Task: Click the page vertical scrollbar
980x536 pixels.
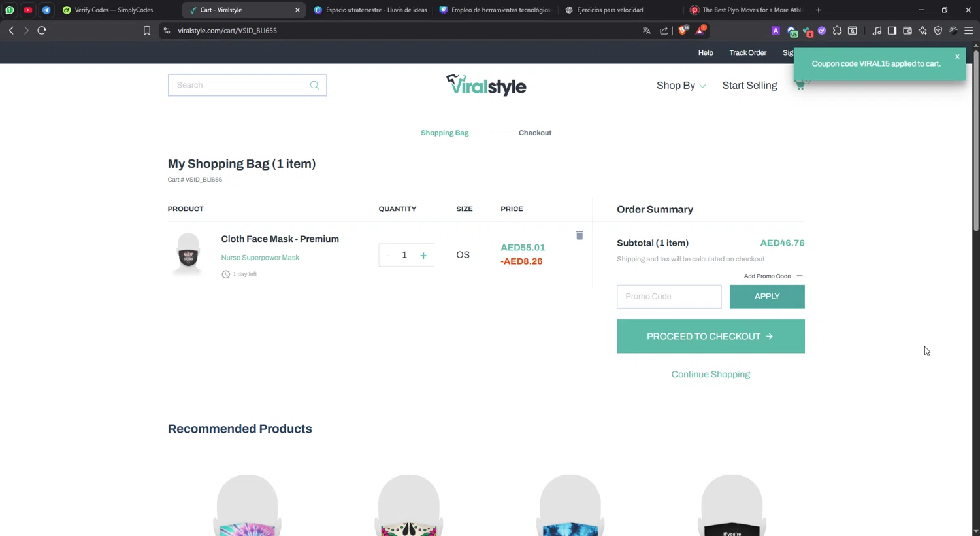Action: (976, 141)
